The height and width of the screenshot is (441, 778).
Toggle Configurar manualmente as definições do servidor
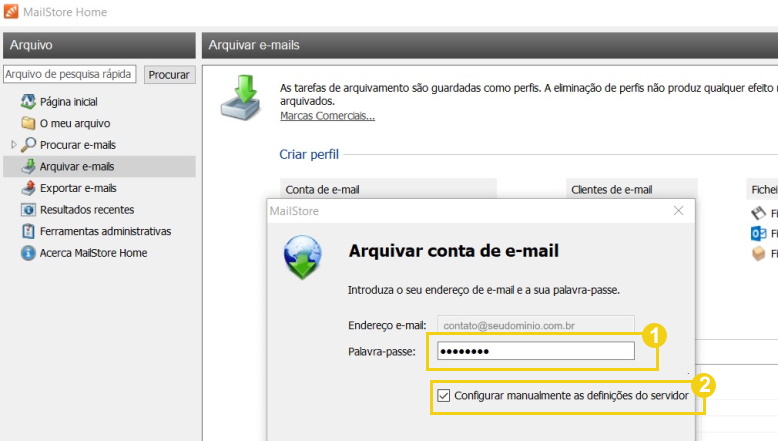click(444, 395)
